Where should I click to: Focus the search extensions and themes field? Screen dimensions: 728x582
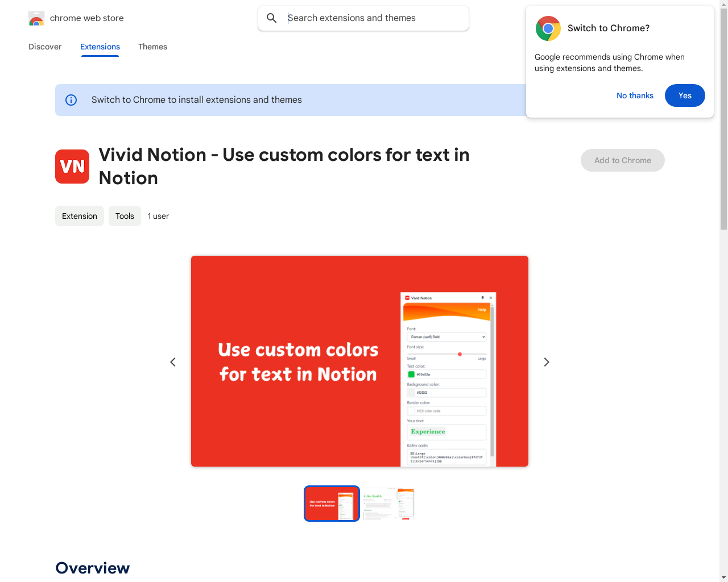[363, 18]
